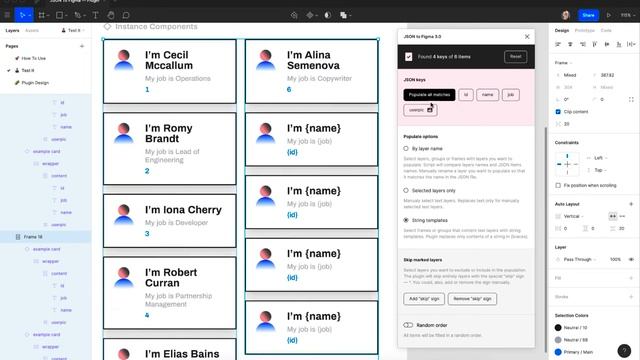Image resolution: width=640 pixels, height=360 pixels.
Task: Enable Fix position when scrolling checkbox
Action: [558, 185]
